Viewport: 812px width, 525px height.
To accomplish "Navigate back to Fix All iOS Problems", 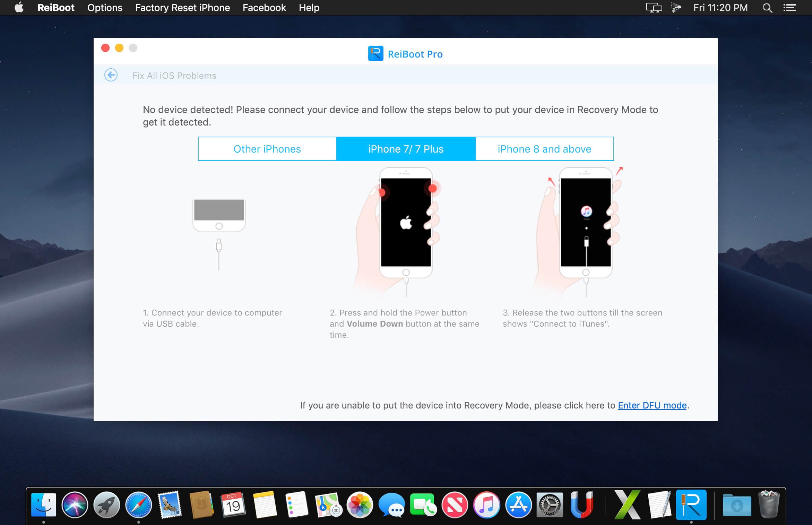I will tap(111, 75).
